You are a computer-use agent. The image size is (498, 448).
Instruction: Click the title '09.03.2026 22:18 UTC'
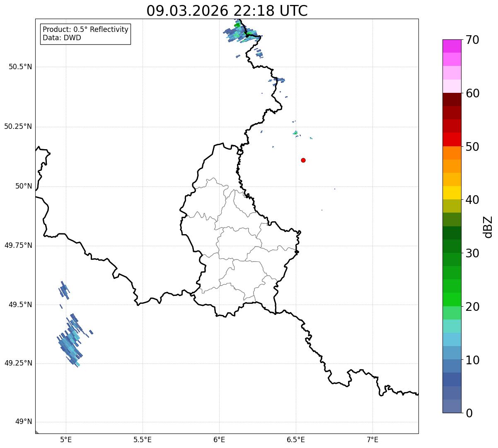(227, 11)
